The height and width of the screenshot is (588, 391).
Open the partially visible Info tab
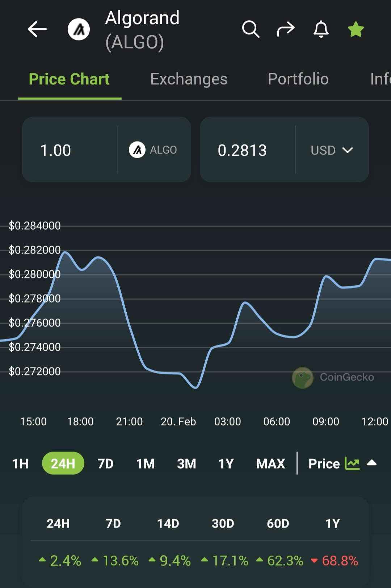point(380,79)
